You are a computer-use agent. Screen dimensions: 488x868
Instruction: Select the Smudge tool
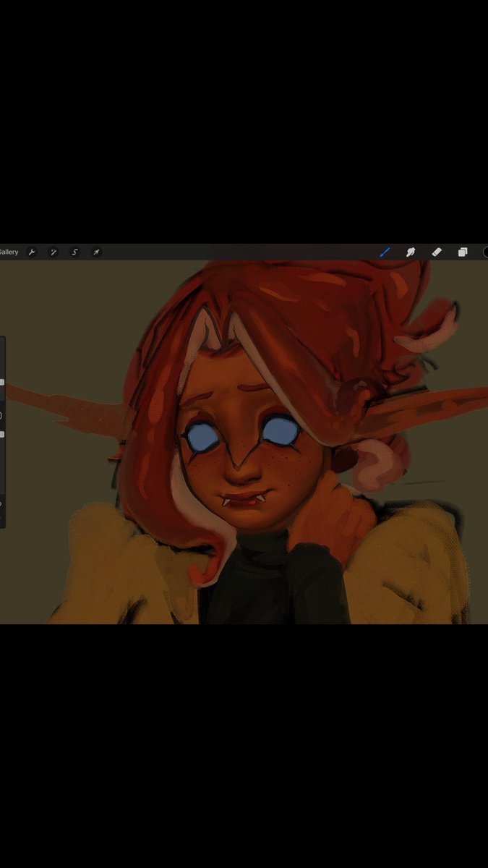click(411, 252)
